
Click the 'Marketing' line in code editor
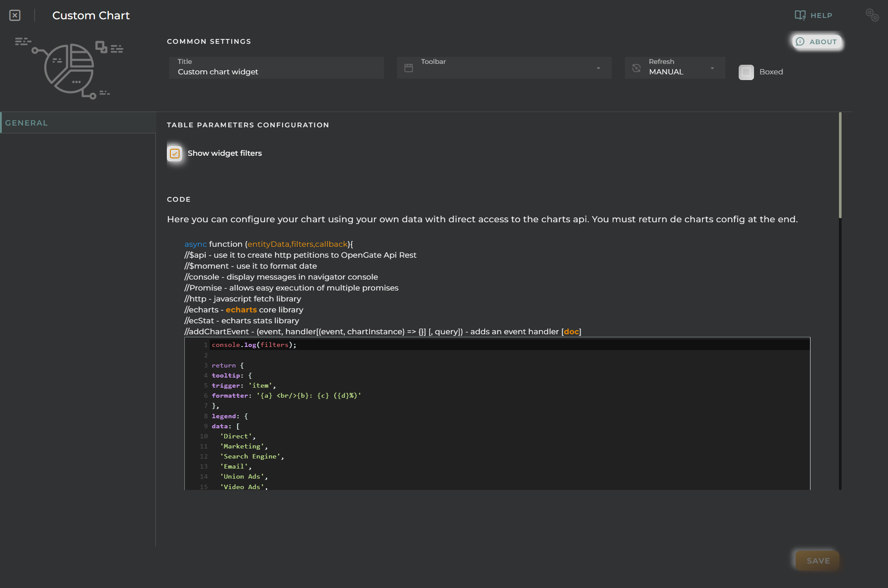tap(244, 446)
